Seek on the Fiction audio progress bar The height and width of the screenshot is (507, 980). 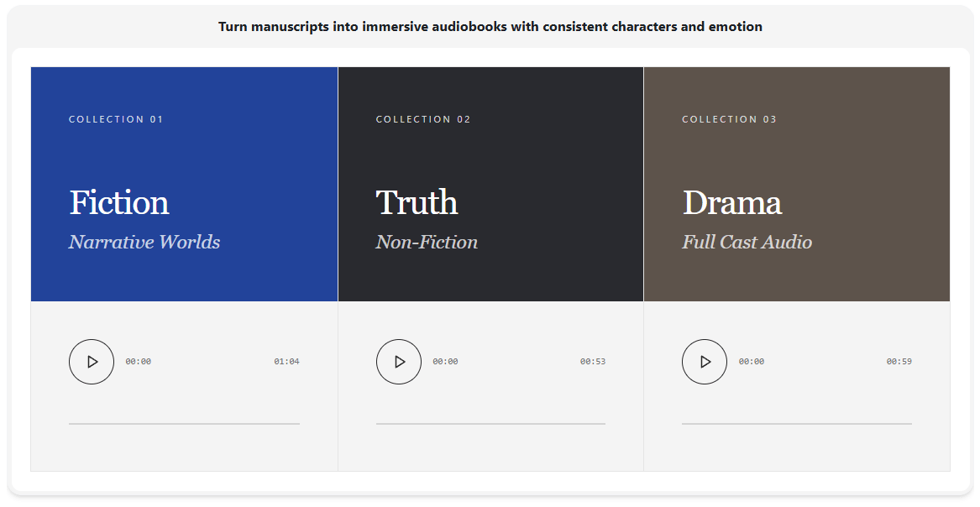185,424
